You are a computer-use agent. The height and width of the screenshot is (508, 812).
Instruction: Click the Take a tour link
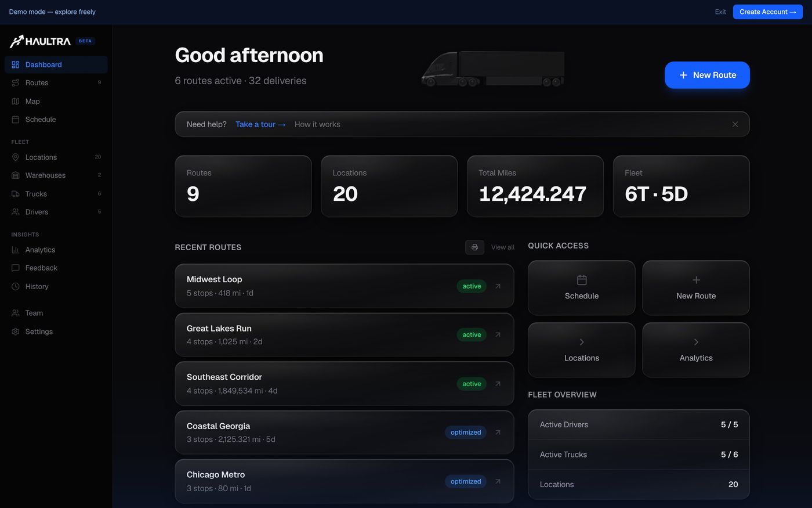click(260, 124)
